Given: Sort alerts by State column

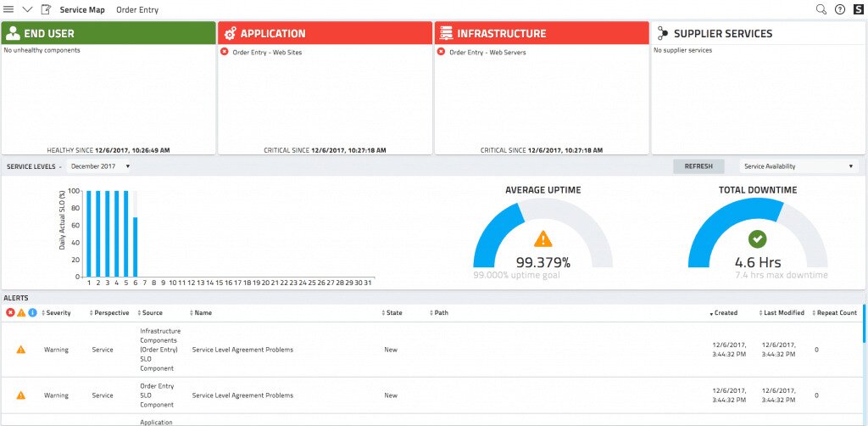Looking at the screenshot, I should [392, 313].
